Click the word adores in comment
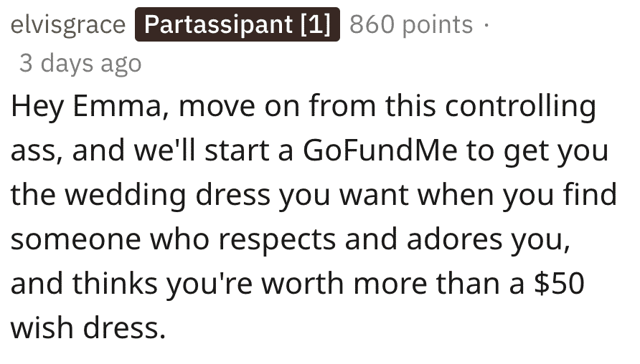 tap(454, 239)
